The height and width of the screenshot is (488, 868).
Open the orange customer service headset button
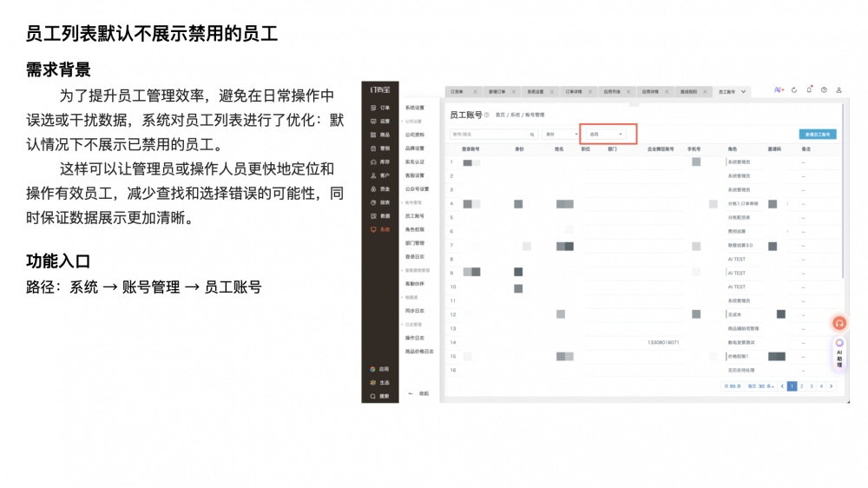pos(839,323)
